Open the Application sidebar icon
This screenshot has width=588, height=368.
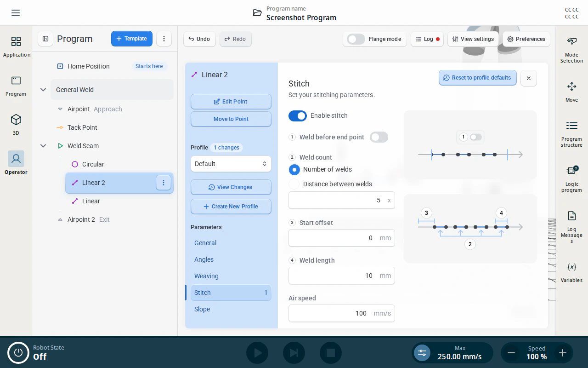tap(16, 47)
